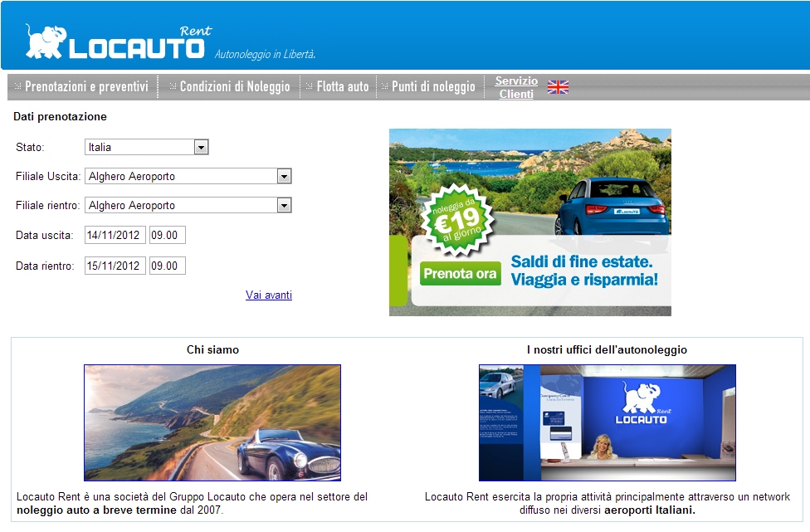
Task: Click the Vai avanti link
Action: pos(269,295)
